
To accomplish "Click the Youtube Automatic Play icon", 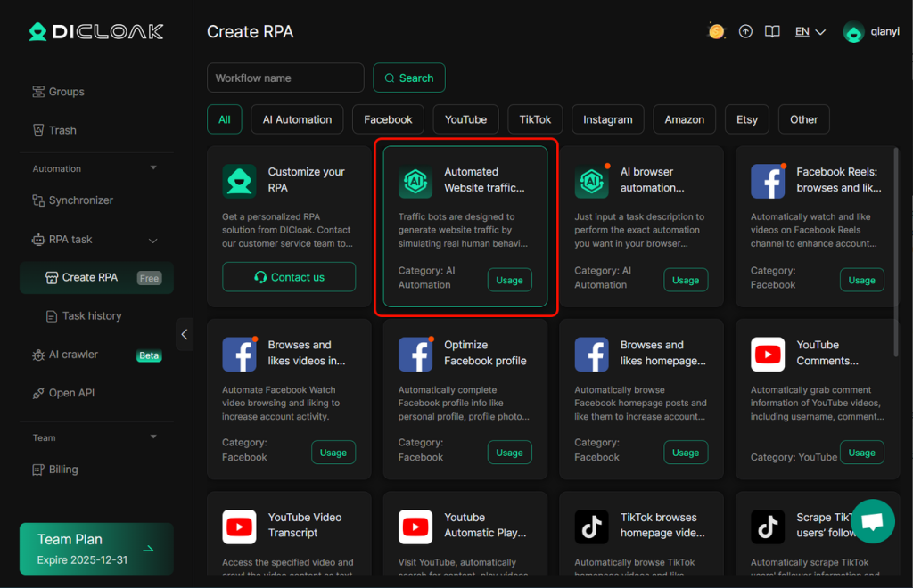I will pos(415,527).
